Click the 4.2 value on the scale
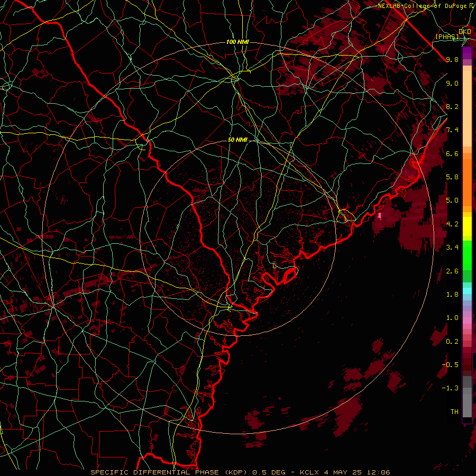The height and width of the screenshot is (476, 476). (x=452, y=224)
